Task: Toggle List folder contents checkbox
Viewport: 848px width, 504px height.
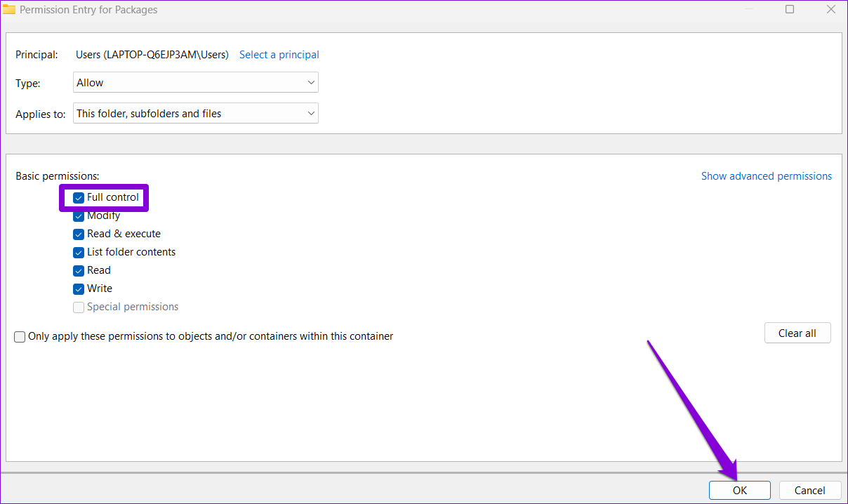Action: click(x=79, y=253)
